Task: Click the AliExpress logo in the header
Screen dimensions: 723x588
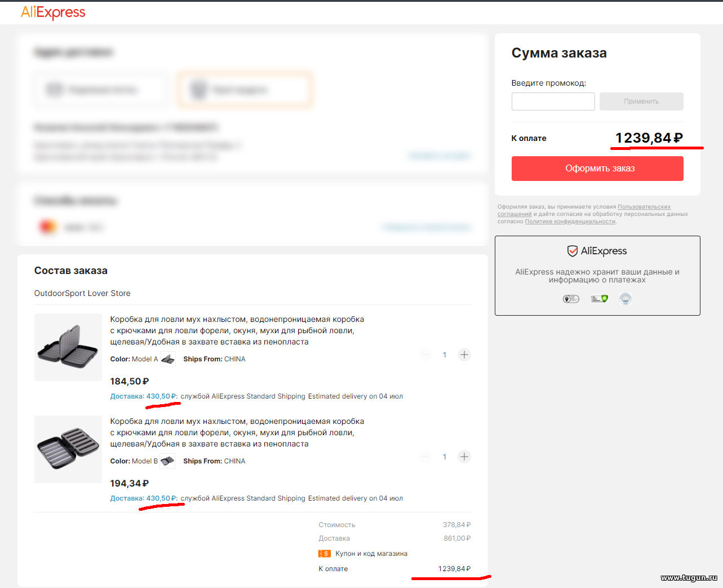Action: click(x=53, y=12)
